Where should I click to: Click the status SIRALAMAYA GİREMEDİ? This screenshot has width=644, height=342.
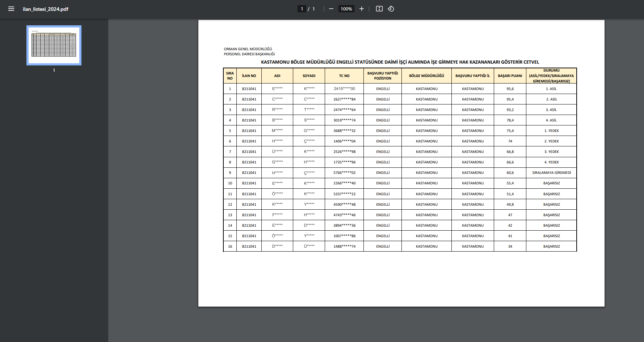click(x=551, y=172)
